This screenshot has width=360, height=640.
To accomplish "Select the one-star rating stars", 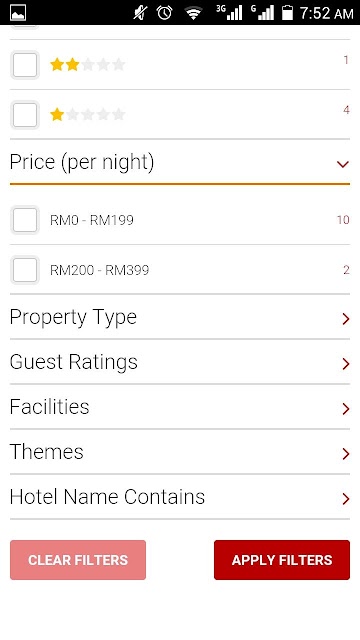I will pyautogui.click(x=87, y=115).
